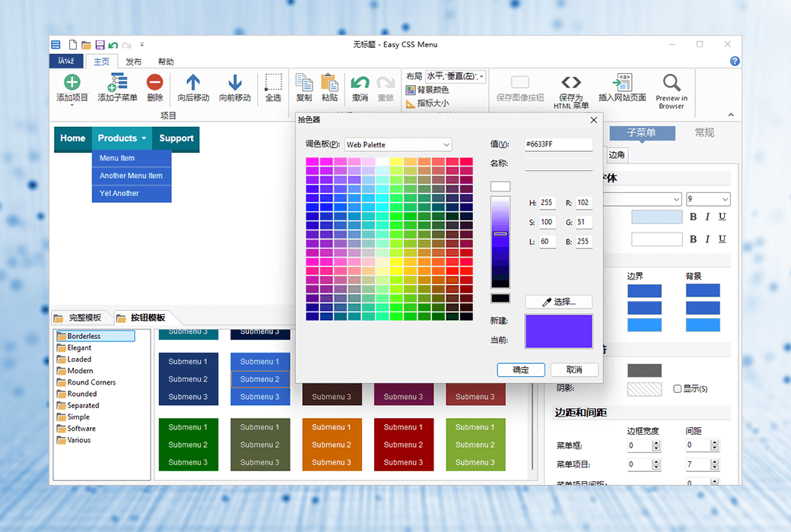Click the Support menu item in preview

(x=176, y=138)
